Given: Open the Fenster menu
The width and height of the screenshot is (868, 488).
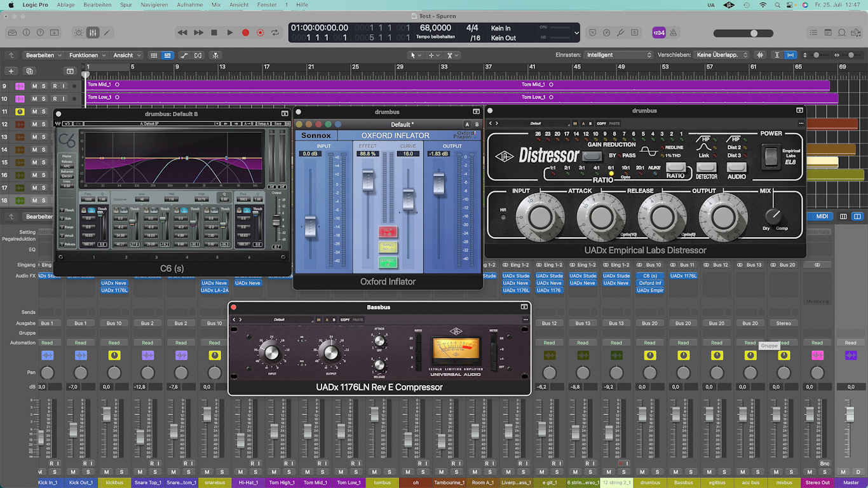Looking at the screenshot, I should [267, 4].
